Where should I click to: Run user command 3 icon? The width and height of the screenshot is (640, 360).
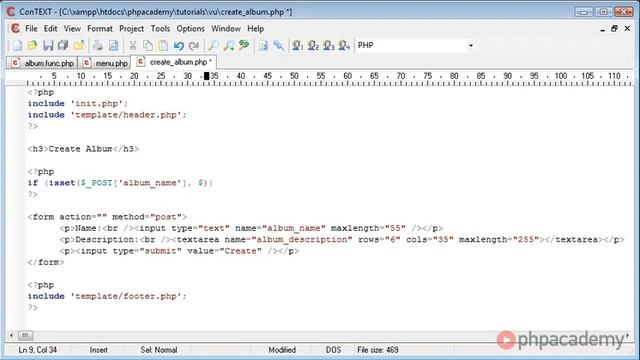(x=329, y=45)
